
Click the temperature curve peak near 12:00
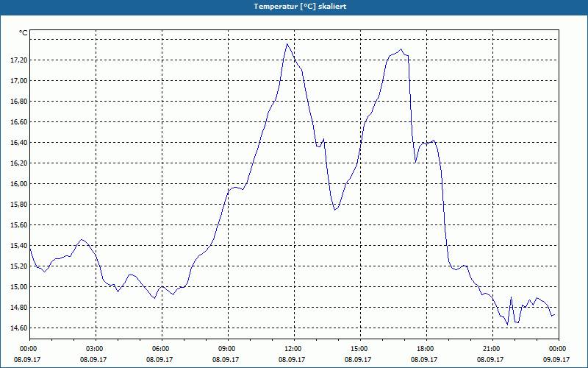[x=287, y=44]
